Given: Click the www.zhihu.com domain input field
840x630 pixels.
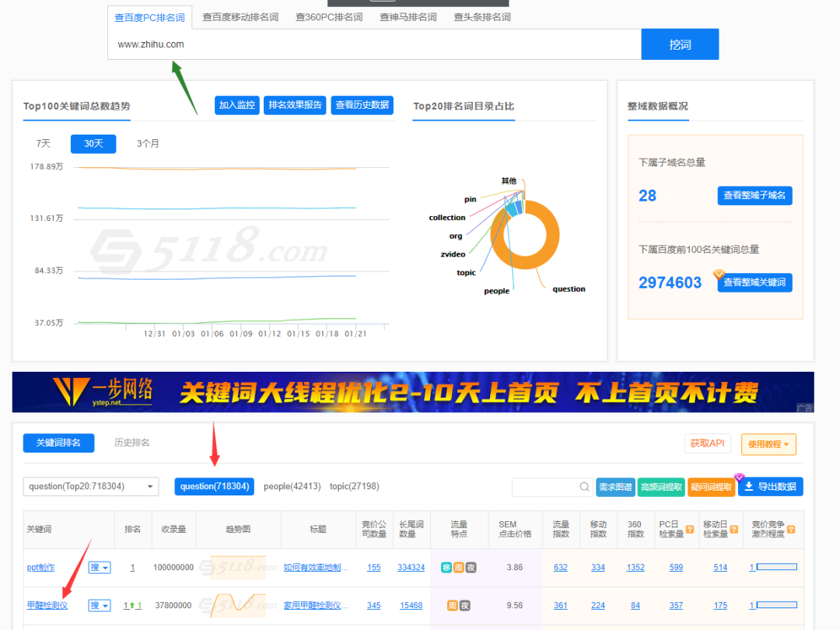Looking at the screenshot, I should coord(374,44).
